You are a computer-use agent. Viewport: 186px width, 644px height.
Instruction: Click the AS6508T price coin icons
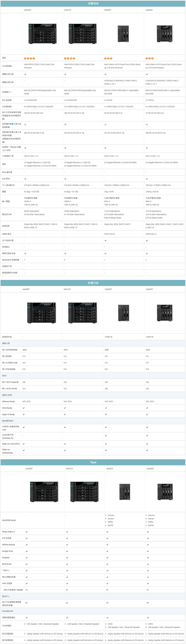coord(29,58)
